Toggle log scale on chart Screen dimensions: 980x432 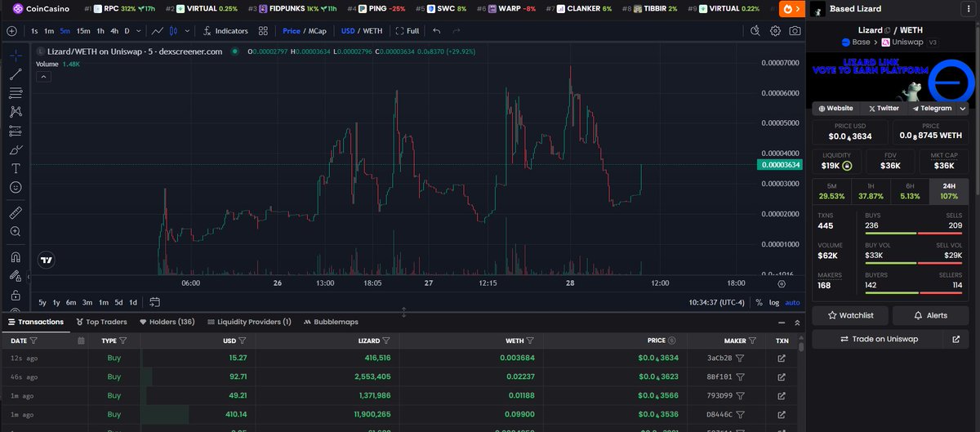[x=774, y=302]
